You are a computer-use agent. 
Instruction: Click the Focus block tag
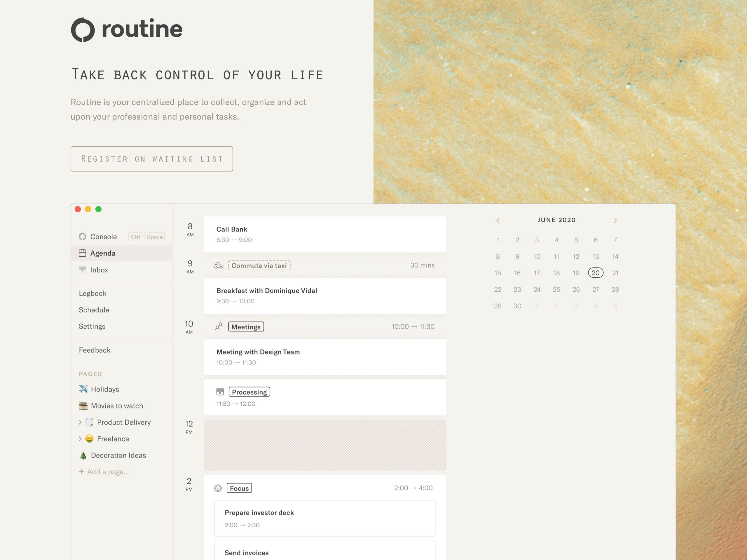[239, 488]
